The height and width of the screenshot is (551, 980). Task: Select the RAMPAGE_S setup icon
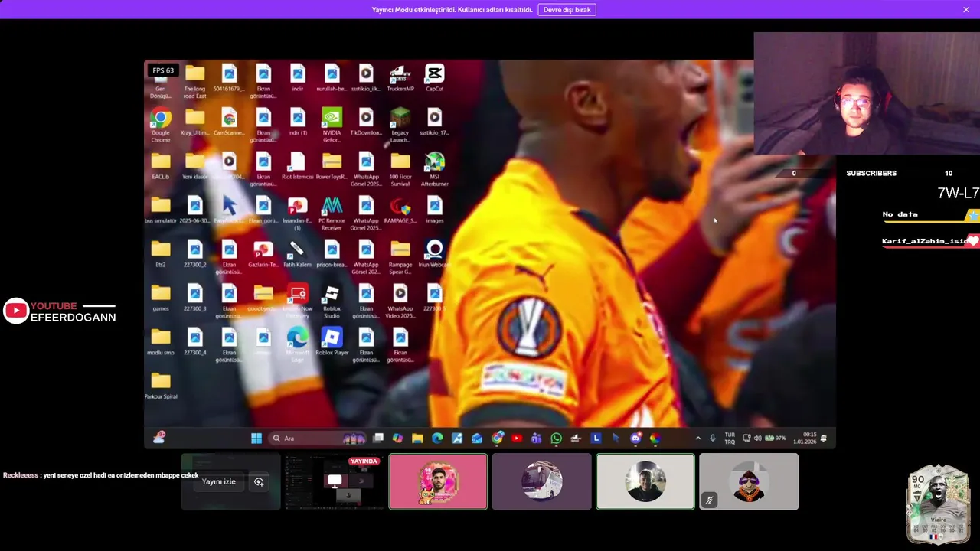click(x=400, y=210)
